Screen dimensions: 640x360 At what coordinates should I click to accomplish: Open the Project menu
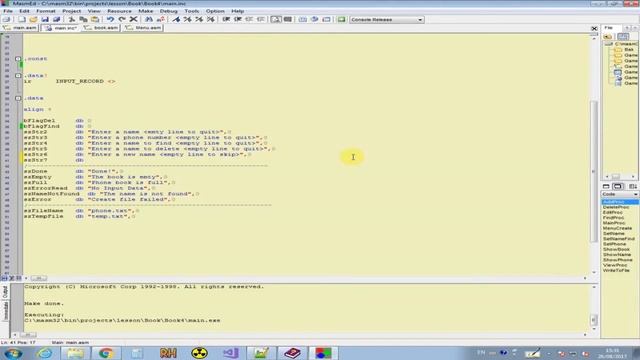[x=71, y=11]
